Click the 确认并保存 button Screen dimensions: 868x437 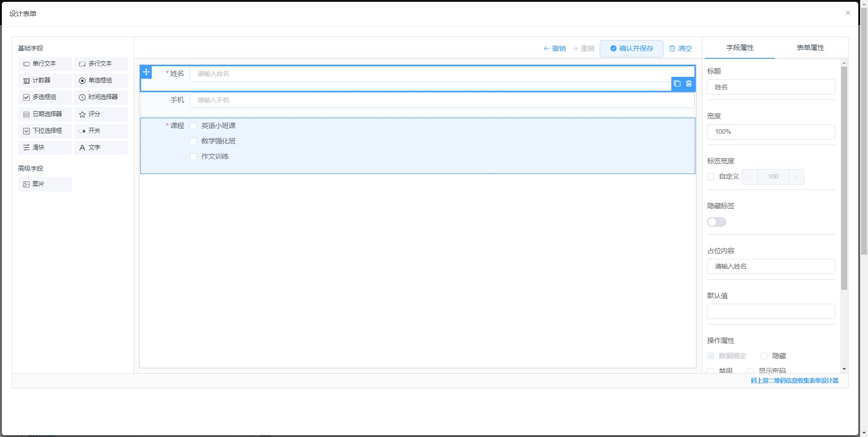[x=631, y=49]
